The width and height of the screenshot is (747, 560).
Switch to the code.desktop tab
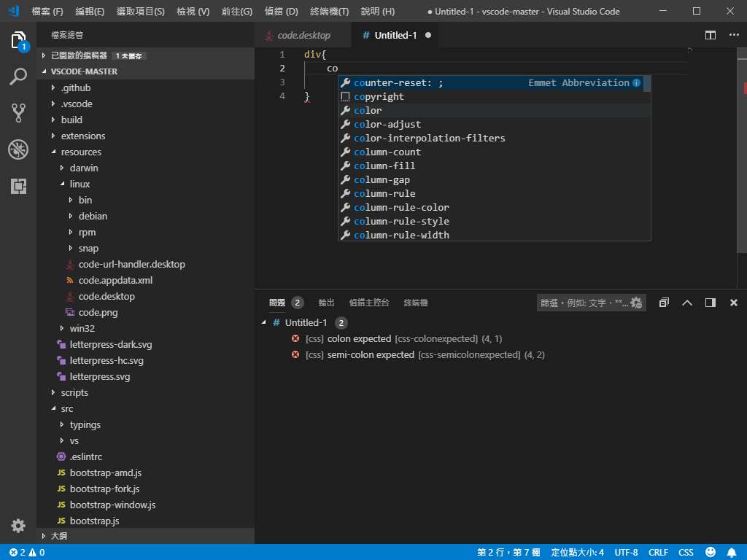(303, 35)
